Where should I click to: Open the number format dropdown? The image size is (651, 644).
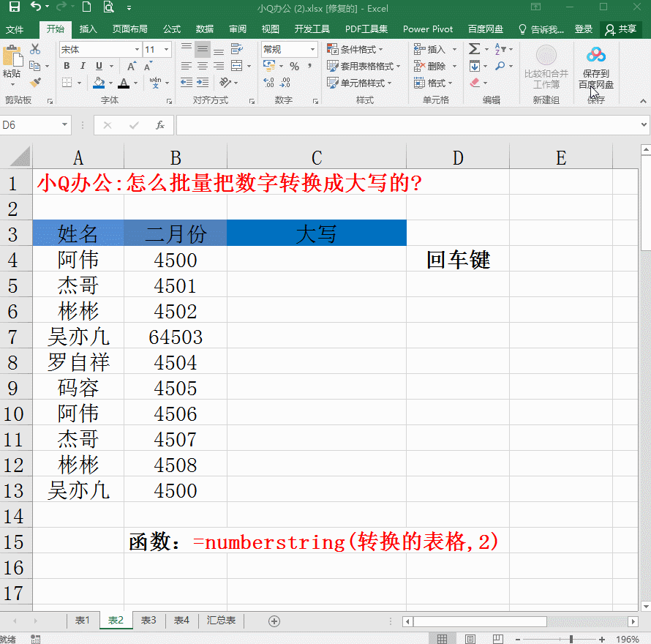point(312,50)
